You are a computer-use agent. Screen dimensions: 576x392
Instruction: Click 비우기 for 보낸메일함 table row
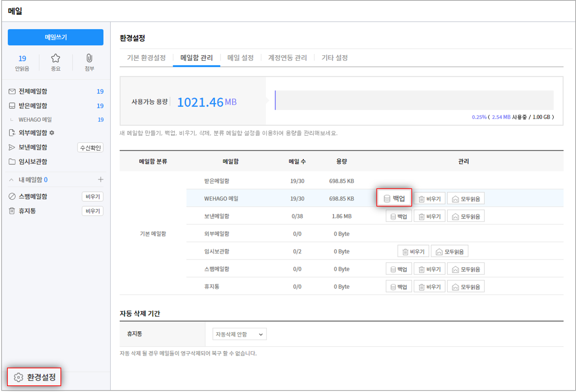[430, 217]
